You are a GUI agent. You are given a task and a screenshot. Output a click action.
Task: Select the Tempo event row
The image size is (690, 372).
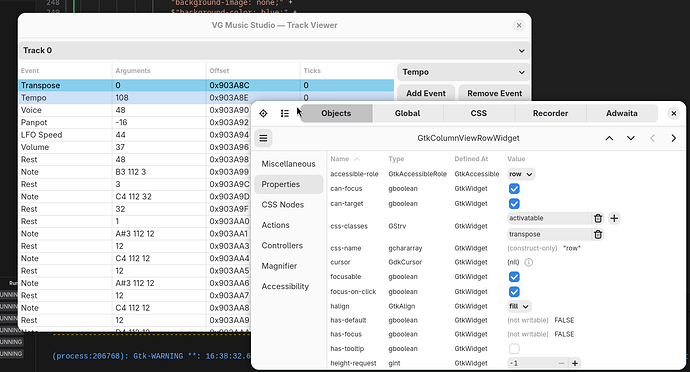pos(206,98)
